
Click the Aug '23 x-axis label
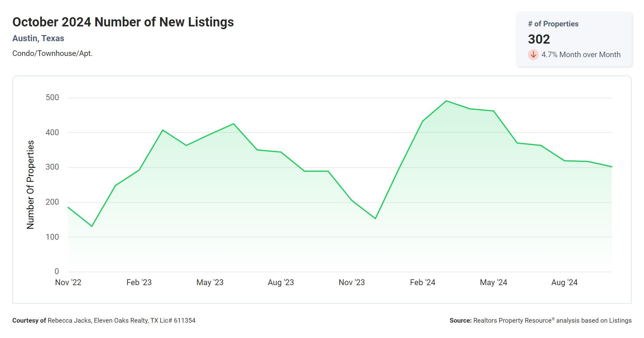[x=281, y=282]
